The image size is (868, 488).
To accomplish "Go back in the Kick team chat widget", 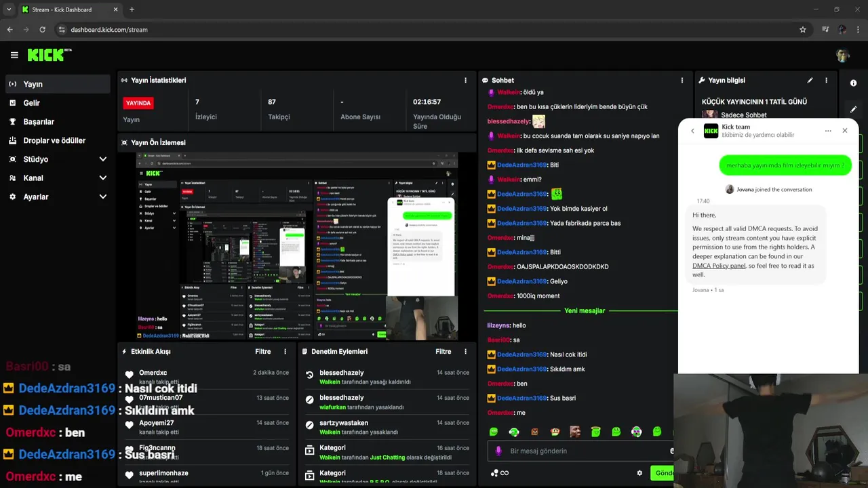I will (x=692, y=131).
